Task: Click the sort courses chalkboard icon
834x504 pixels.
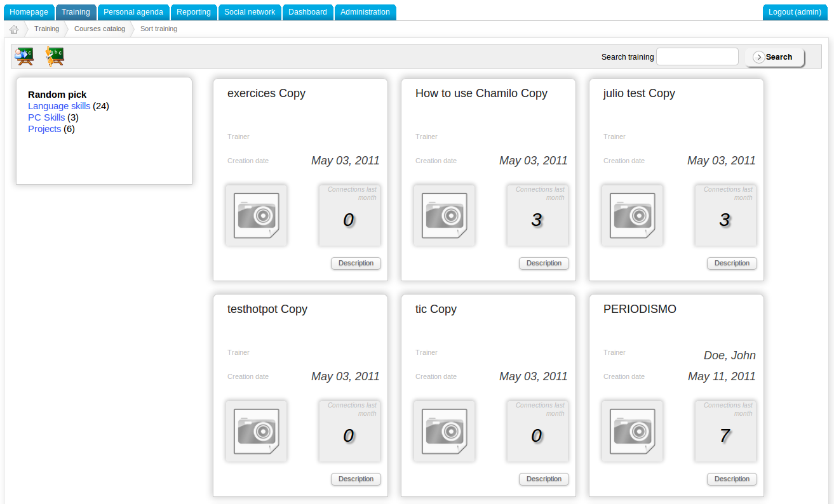Action: pyautogui.click(x=55, y=56)
